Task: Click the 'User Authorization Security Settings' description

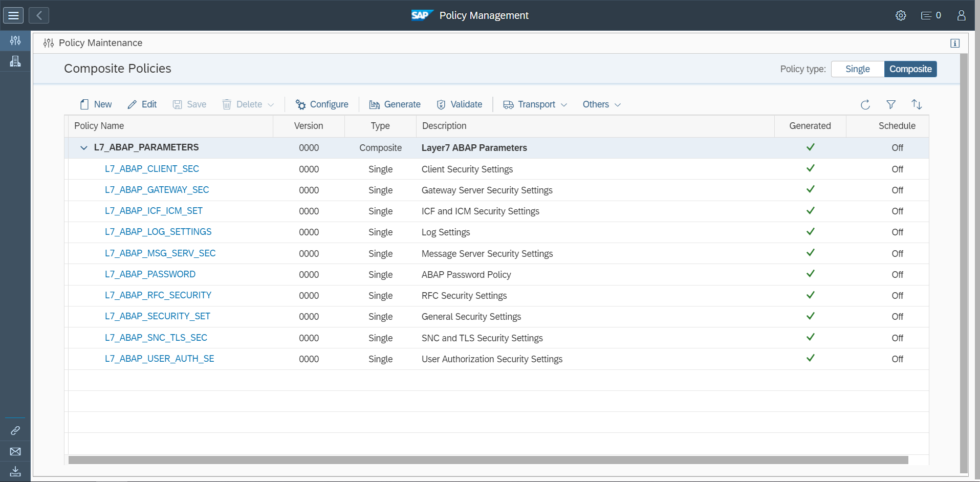Action: pos(492,359)
